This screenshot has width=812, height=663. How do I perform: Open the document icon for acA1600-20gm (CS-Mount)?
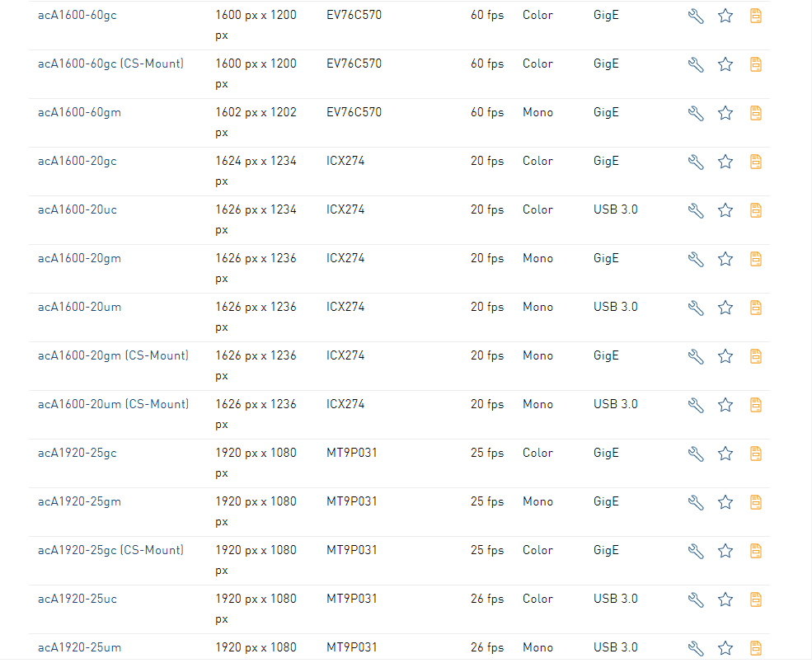click(x=755, y=356)
